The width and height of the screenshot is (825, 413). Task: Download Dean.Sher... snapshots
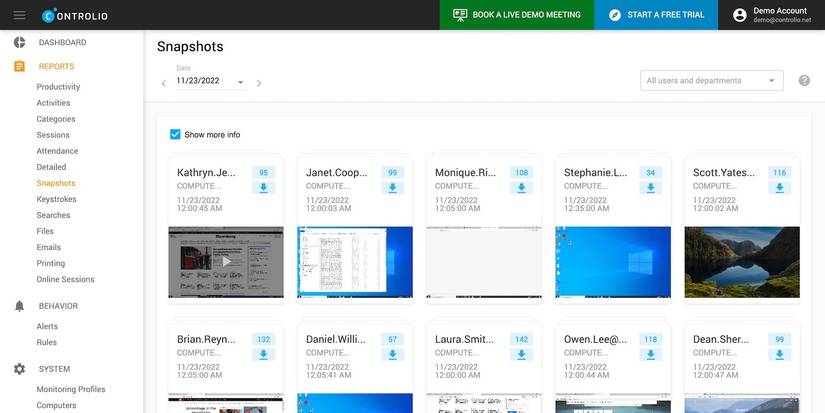(x=779, y=355)
